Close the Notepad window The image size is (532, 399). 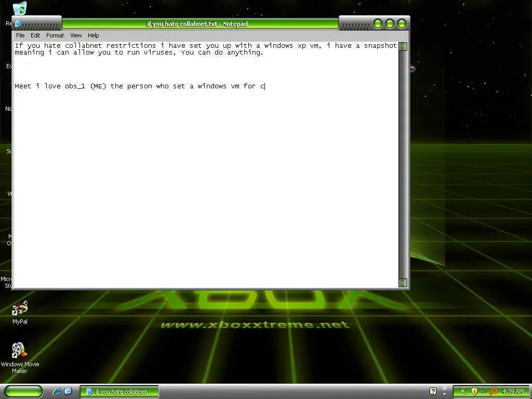click(402, 24)
